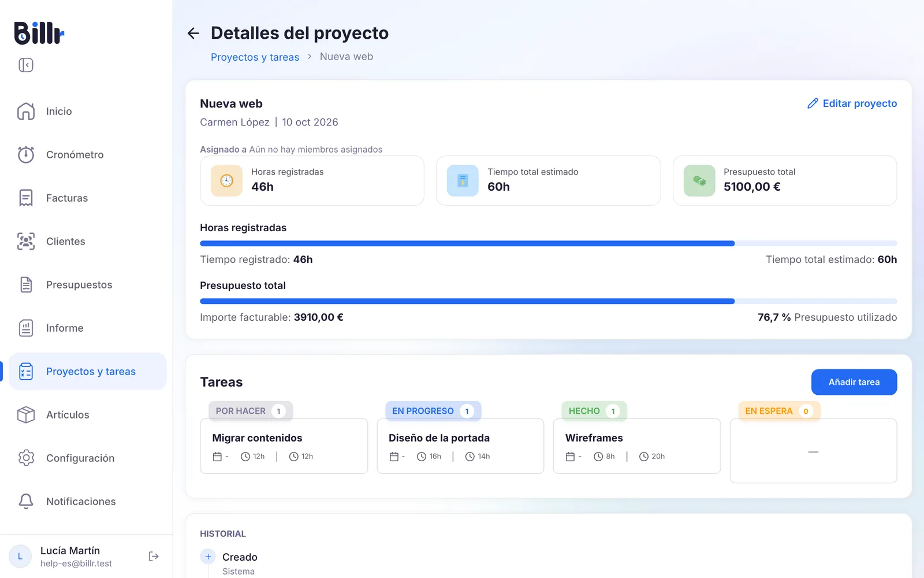The height and width of the screenshot is (578, 924).
Task: Click the HECHO column header
Action: tap(594, 411)
